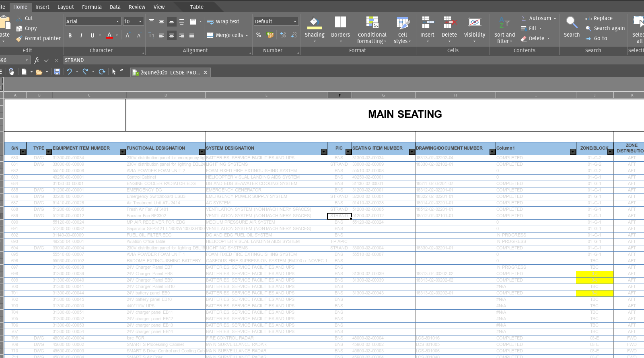Toggle Italic formatting
The width and height of the screenshot is (644, 358).
pos(81,35)
